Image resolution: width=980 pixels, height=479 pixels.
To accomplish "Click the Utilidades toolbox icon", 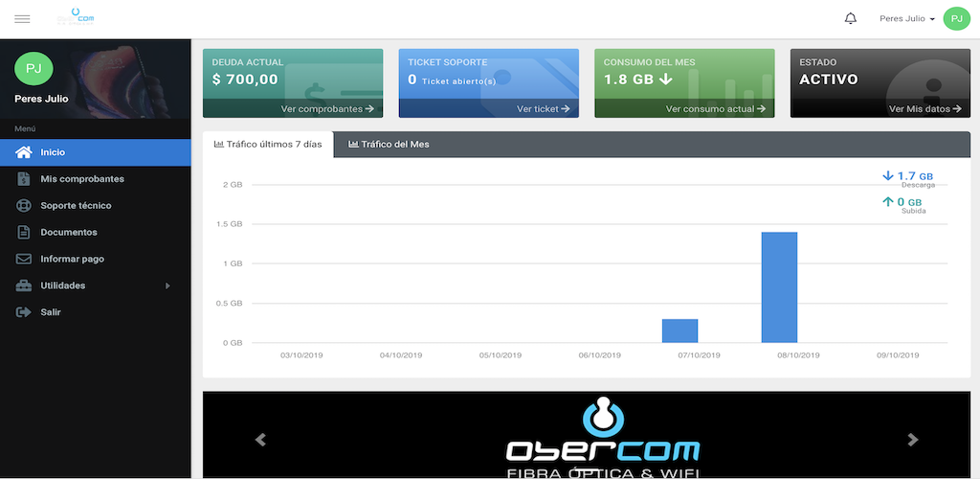I will pos(23,285).
